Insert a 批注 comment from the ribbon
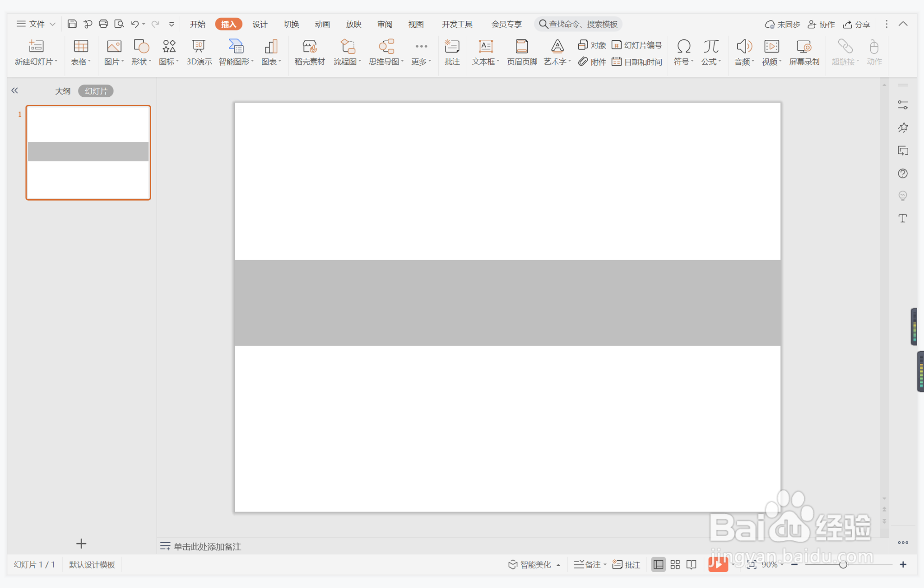 [x=452, y=52]
